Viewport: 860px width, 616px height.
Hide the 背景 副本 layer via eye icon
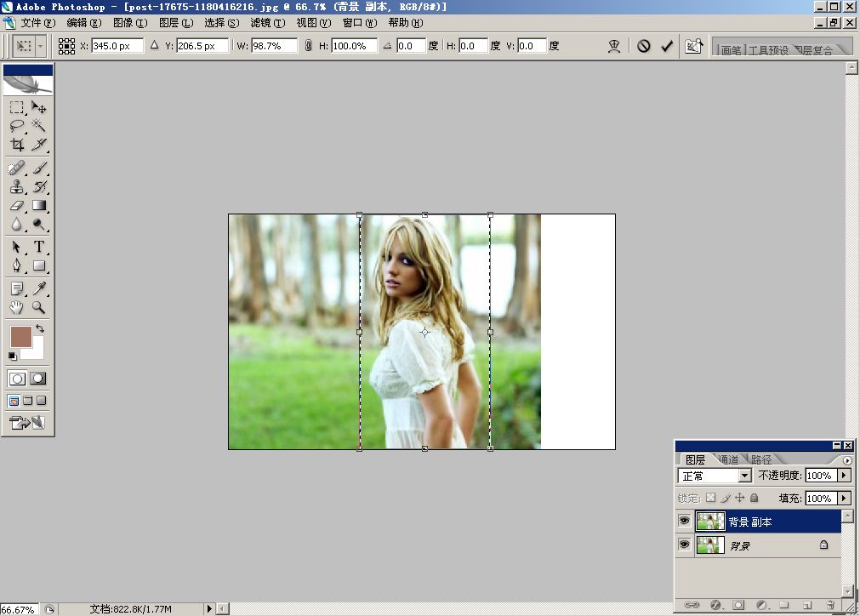[685, 521]
